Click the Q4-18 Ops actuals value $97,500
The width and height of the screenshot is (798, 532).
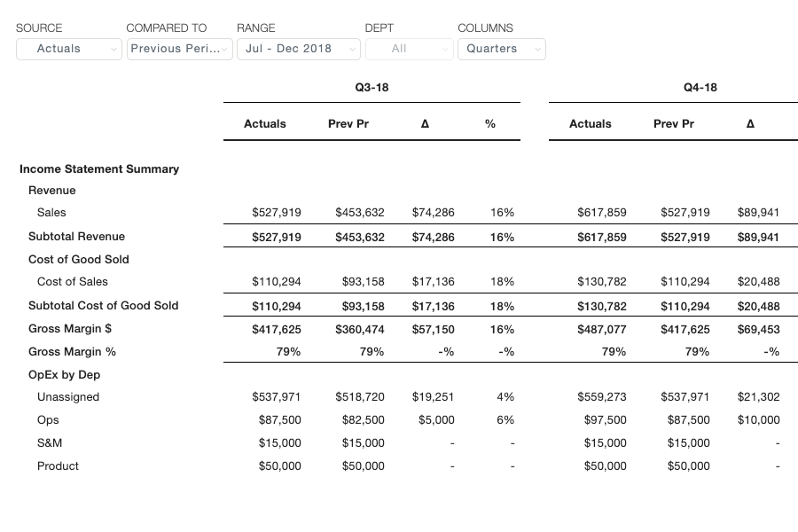point(605,420)
